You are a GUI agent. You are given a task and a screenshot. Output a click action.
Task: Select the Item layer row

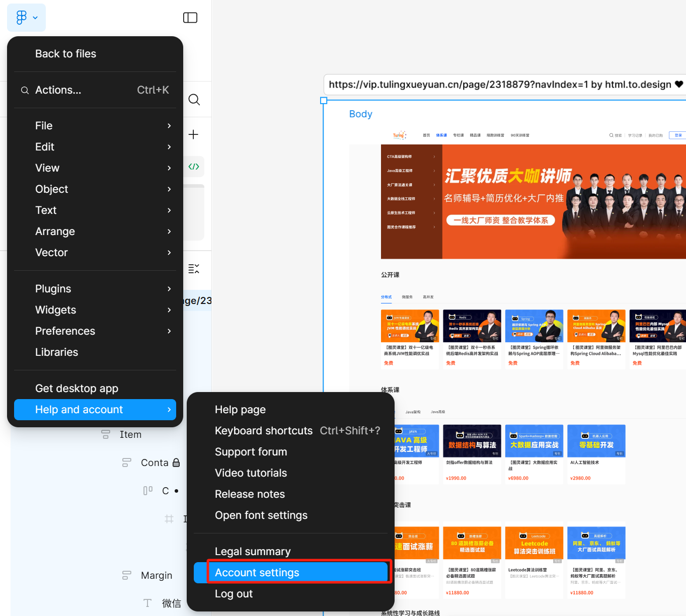(x=130, y=434)
